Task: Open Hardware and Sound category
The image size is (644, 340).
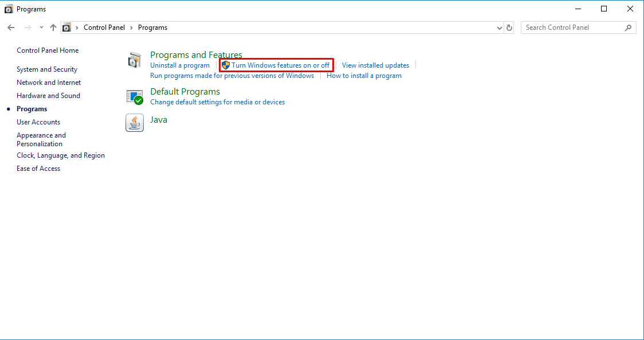Action: tap(49, 95)
